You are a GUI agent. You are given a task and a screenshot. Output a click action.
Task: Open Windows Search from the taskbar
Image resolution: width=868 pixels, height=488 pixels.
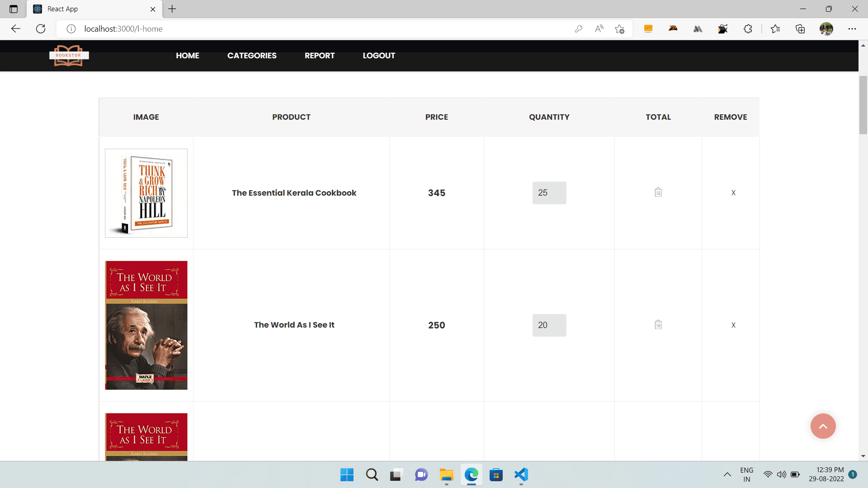[372, 475]
